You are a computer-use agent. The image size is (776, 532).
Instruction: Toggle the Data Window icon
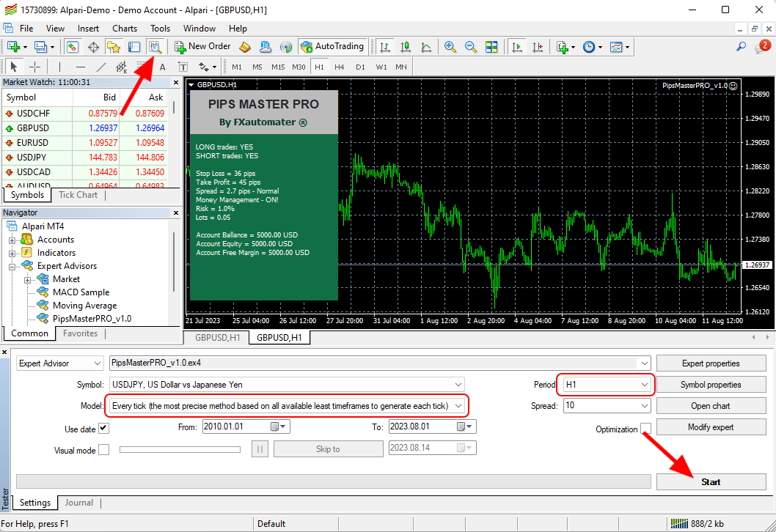pos(93,47)
